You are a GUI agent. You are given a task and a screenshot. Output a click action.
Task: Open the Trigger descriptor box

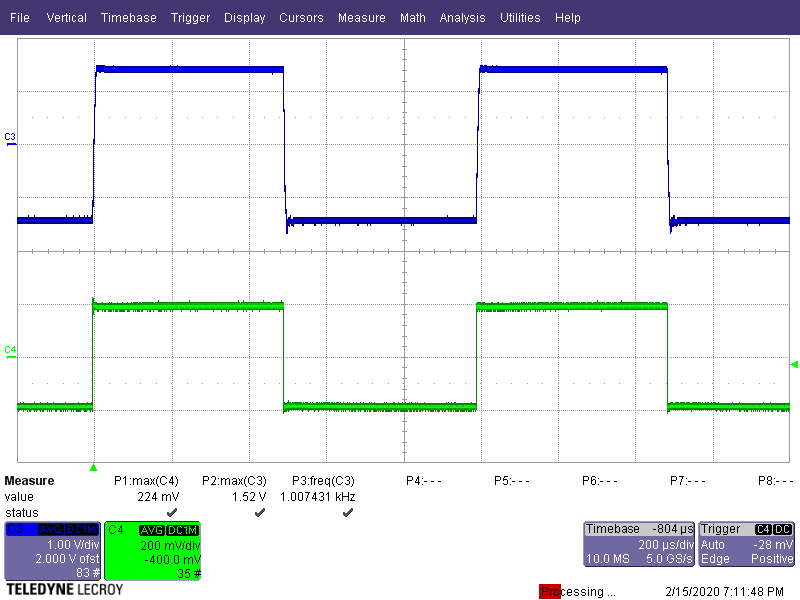click(x=747, y=544)
